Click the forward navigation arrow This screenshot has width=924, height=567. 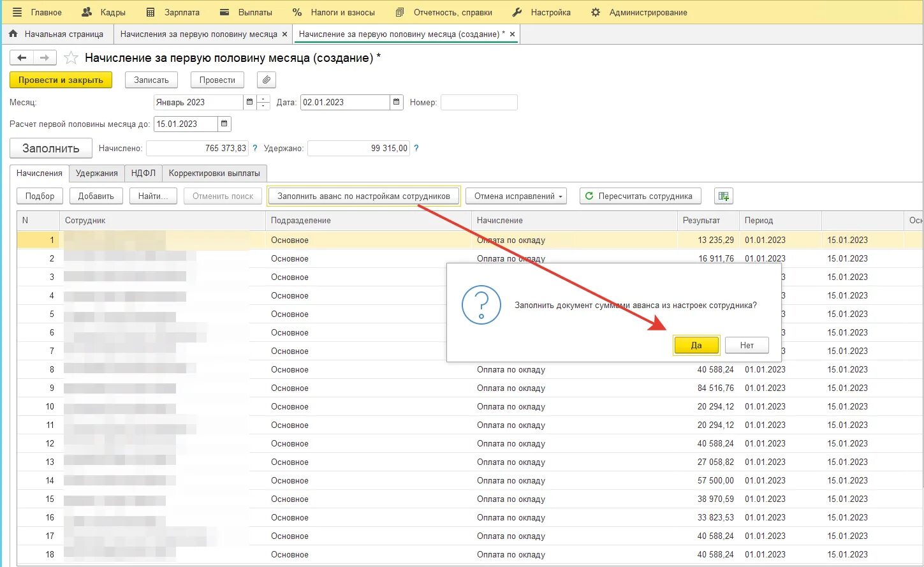pos(45,58)
